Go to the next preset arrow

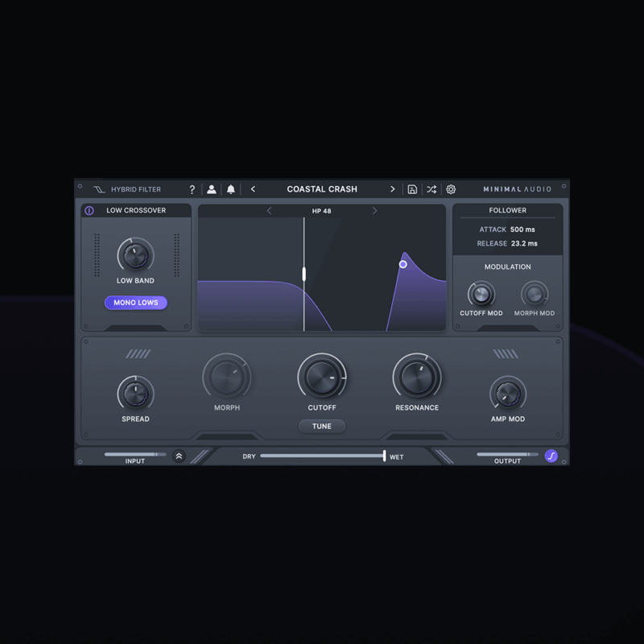392,189
